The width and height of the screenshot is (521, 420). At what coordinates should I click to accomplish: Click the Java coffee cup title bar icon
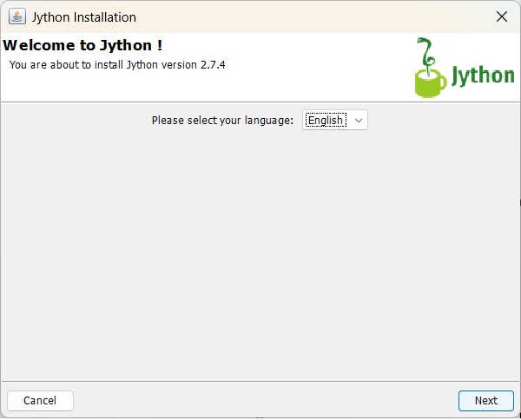(x=16, y=16)
